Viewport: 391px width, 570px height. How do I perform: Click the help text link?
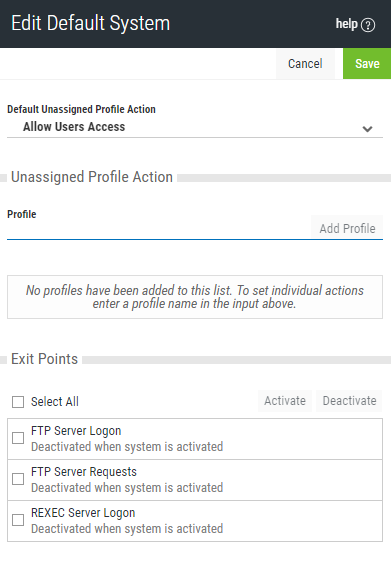346,24
